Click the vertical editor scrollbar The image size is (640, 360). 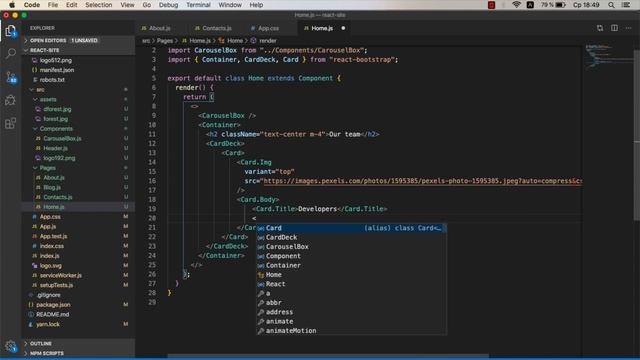[x=636, y=135]
